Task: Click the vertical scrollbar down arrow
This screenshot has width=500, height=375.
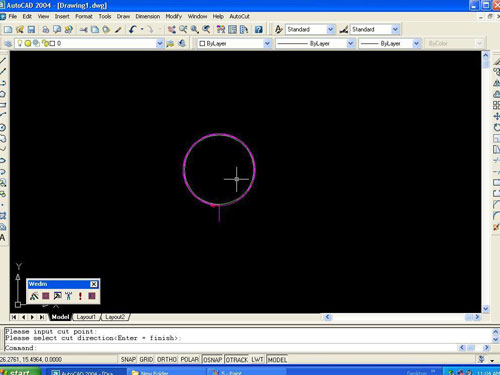Action: click(x=486, y=309)
